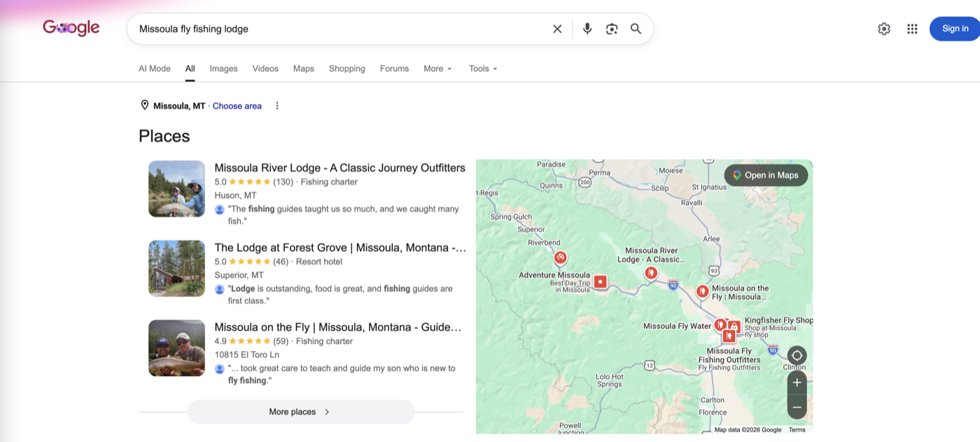Click the Superior, MT location text
980x442 pixels.
point(239,275)
